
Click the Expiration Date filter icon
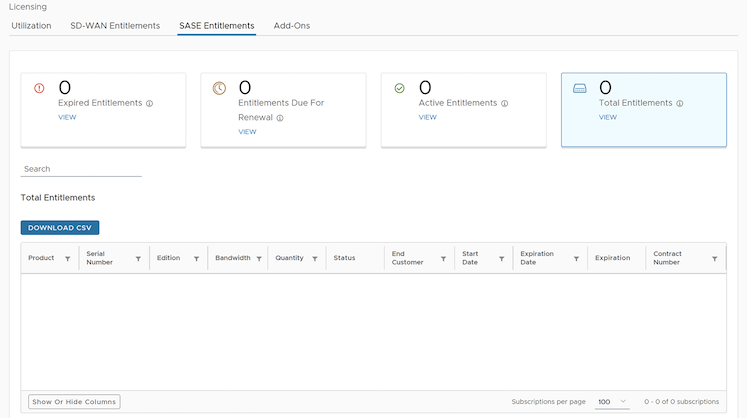pyautogui.click(x=576, y=258)
